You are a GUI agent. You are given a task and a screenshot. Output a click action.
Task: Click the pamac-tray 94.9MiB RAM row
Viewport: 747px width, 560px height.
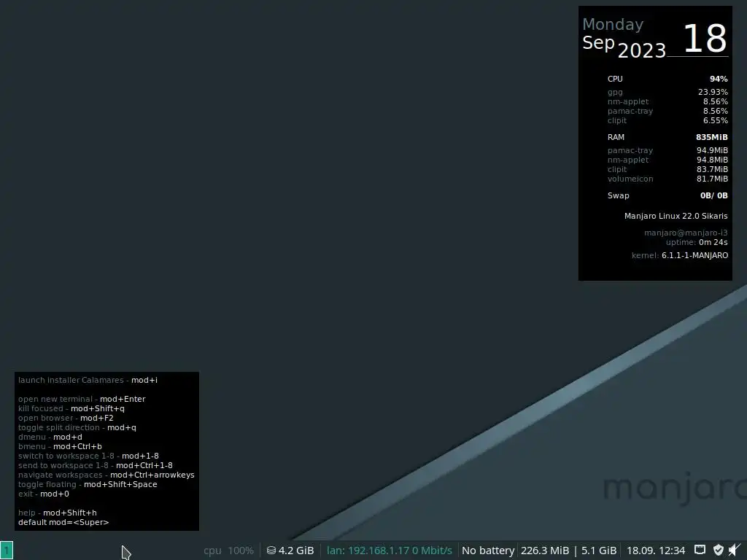(667, 150)
